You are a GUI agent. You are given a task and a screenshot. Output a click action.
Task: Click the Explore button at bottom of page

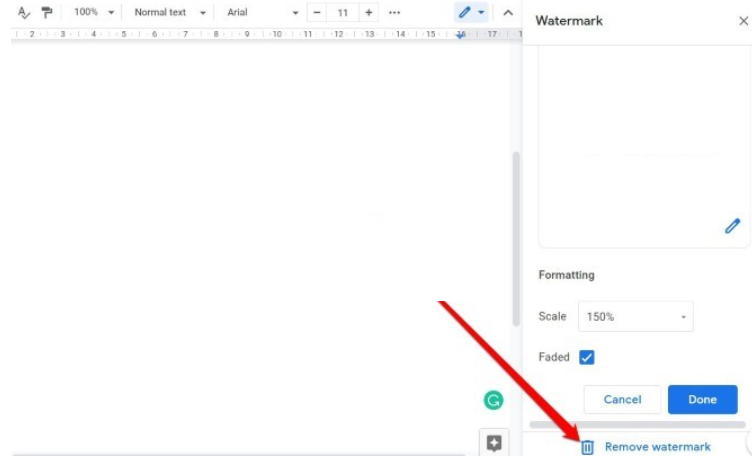494,442
